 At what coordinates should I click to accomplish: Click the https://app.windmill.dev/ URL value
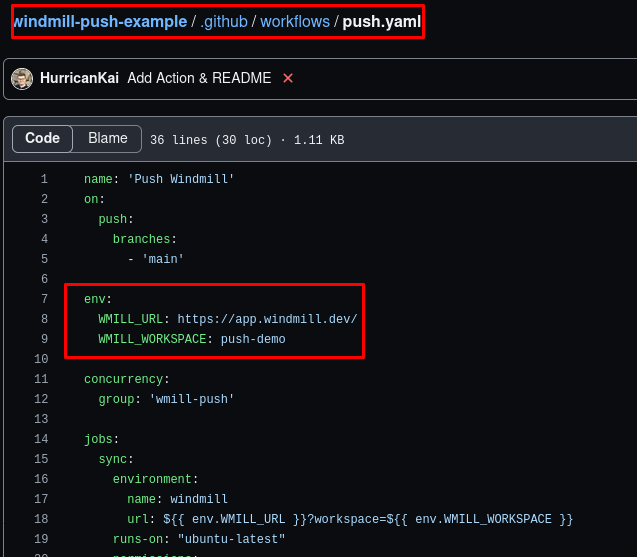pos(267,319)
